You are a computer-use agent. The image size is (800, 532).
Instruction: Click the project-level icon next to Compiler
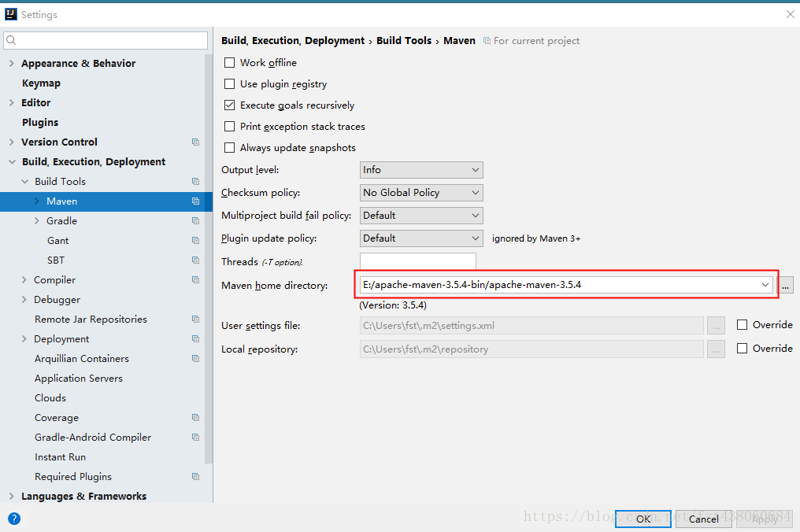[x=195, y=279]
